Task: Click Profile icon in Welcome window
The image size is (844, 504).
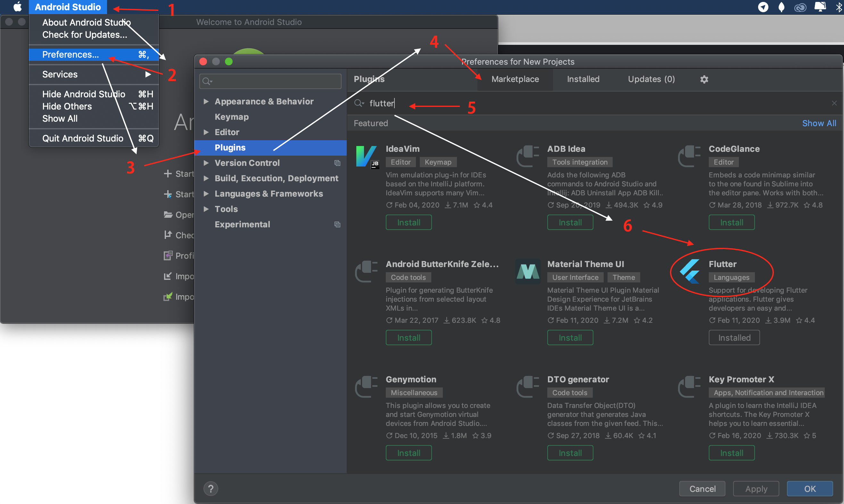Action: point(168,256)
